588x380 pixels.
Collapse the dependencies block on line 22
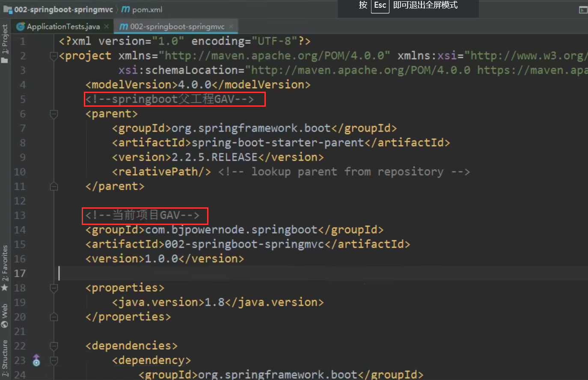pos(54,346)
